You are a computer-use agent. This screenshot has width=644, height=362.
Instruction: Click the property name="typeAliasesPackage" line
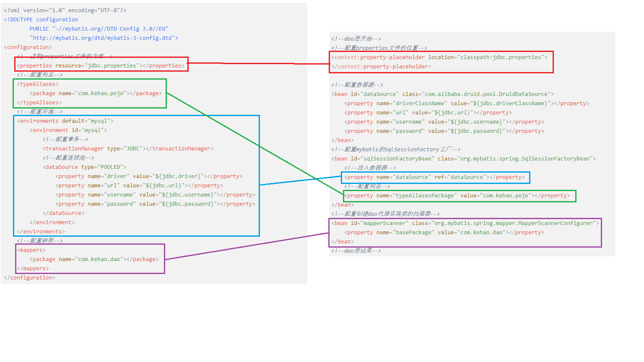click(x=457, y=195)
